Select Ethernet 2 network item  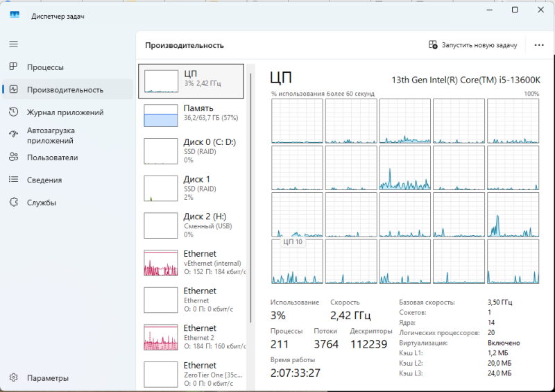[191, 337]
